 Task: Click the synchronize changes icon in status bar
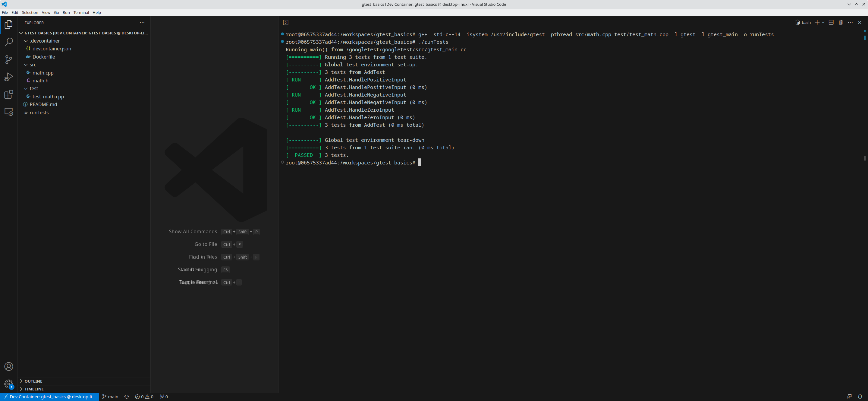click(x=127, y=396)
